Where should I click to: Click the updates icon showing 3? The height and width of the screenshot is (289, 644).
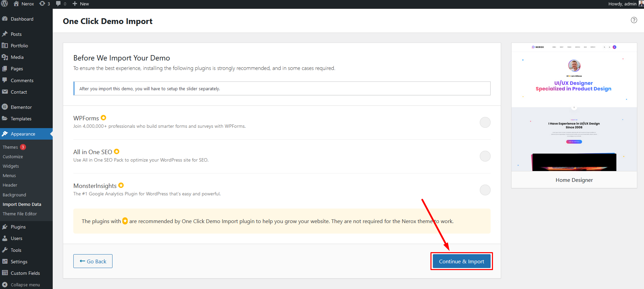click(x=42, y=4)
